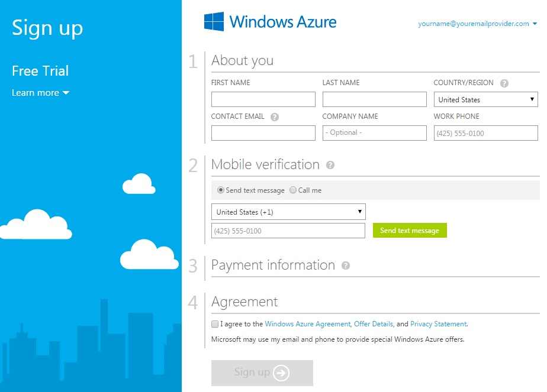Select the Send text message radio option
The image size is (547, 392).
[220, 190]
